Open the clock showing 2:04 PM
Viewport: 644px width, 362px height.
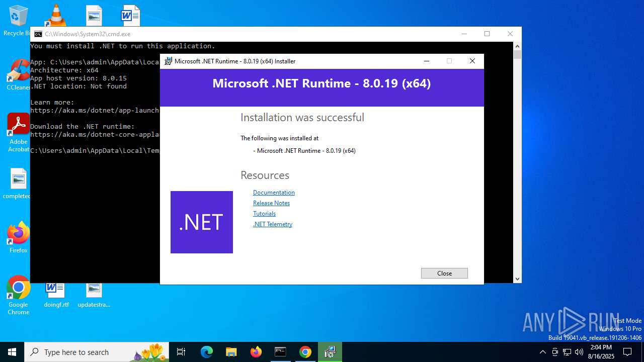[x=601, y=352]
